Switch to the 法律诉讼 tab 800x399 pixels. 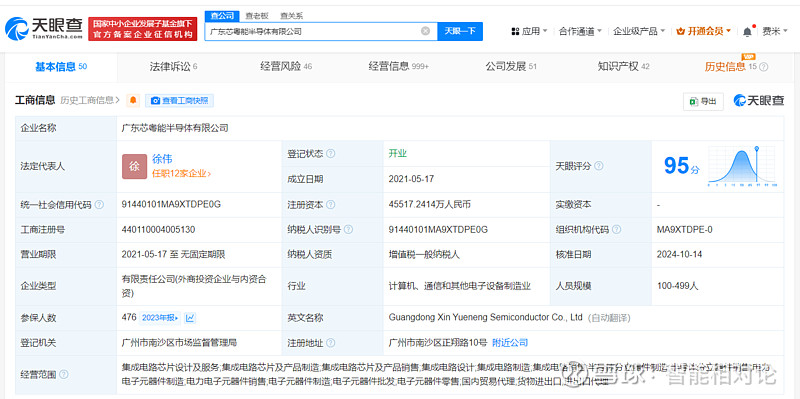click(x=173, y=67)
